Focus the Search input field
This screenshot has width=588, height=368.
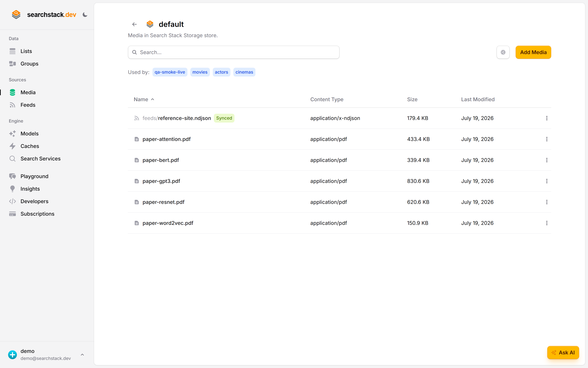point(234,52)
